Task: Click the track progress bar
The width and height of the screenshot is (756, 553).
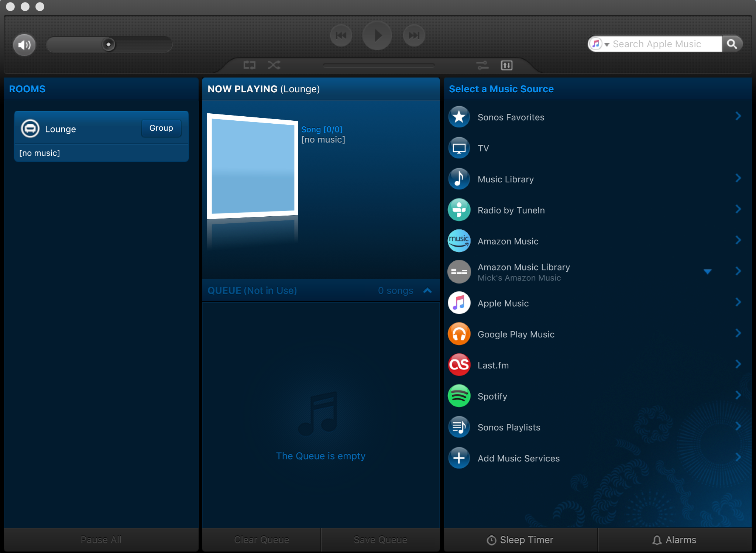Action: click(378, 66)
